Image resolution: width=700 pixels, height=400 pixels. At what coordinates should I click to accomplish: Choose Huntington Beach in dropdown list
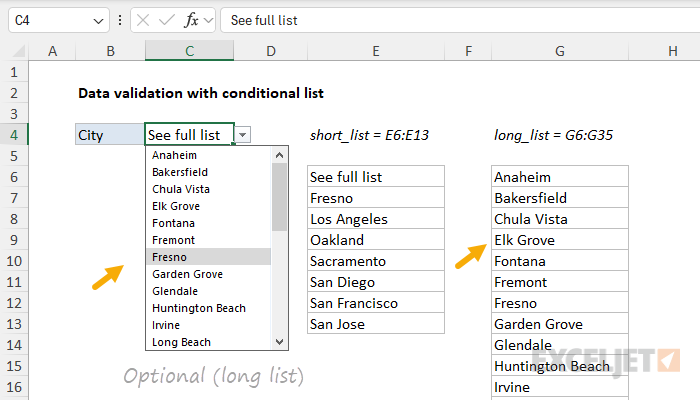[208, 308]
